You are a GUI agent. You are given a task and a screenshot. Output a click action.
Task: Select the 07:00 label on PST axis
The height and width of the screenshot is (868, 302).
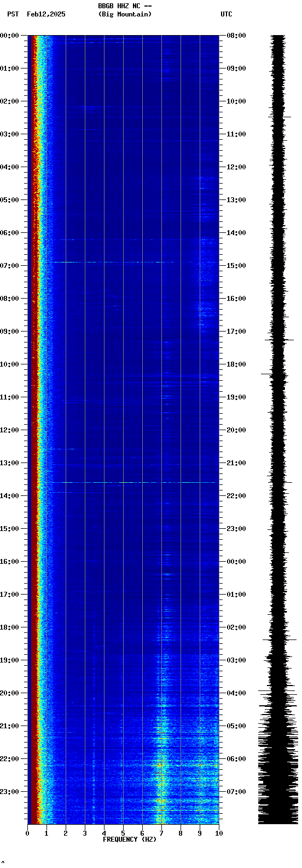coord(10,266)
